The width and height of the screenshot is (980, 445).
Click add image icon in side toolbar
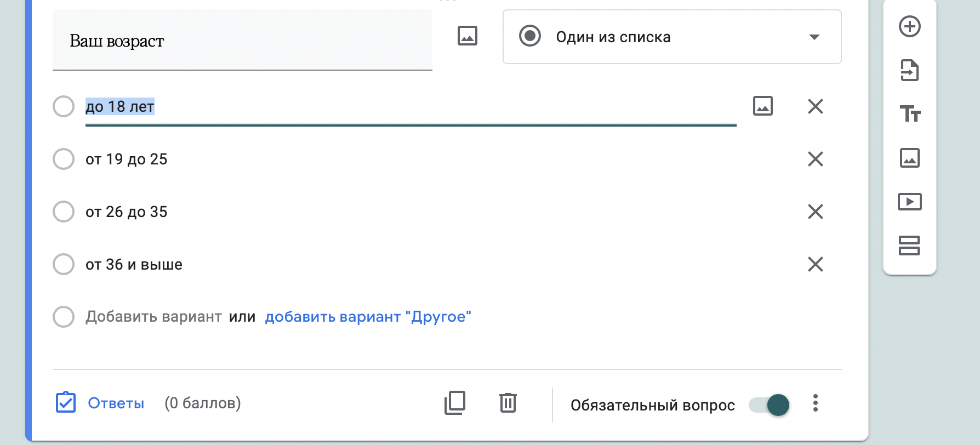(909, 158)
